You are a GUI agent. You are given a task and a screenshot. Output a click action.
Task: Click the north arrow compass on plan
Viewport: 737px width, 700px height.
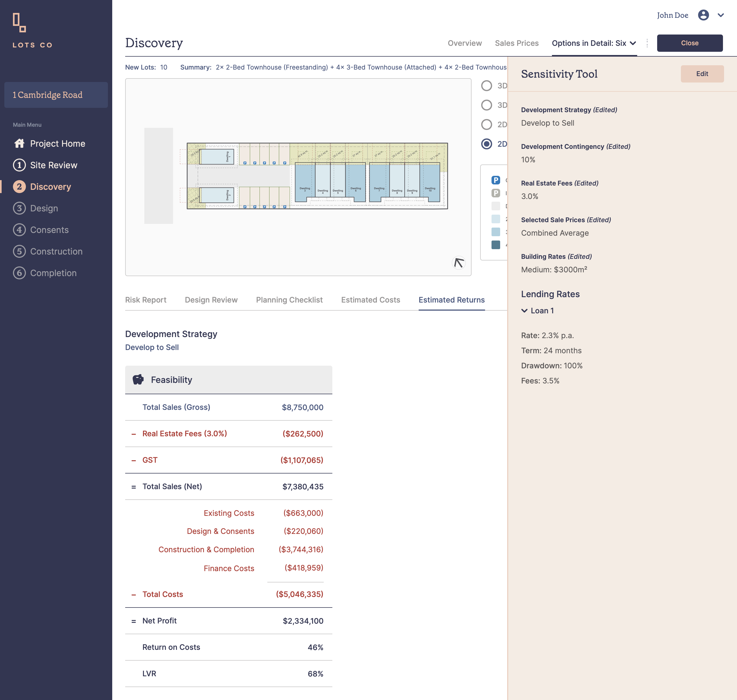click(459, 263)
